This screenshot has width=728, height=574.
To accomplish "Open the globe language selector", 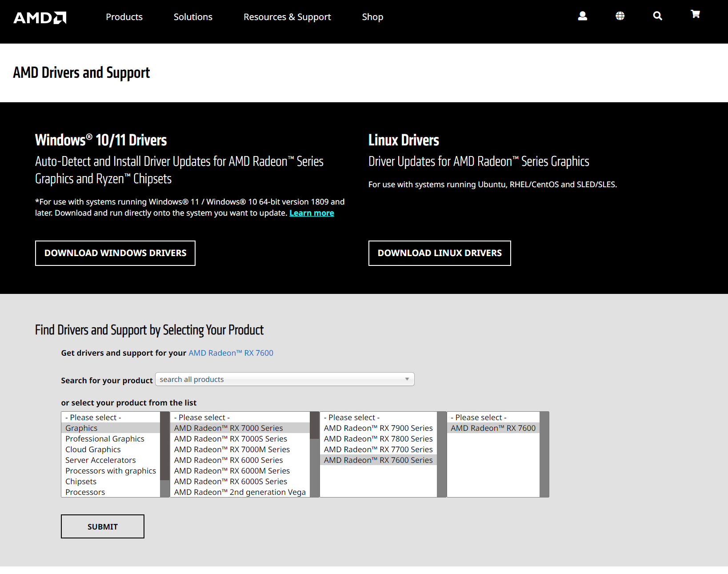I will coord(620,16).
